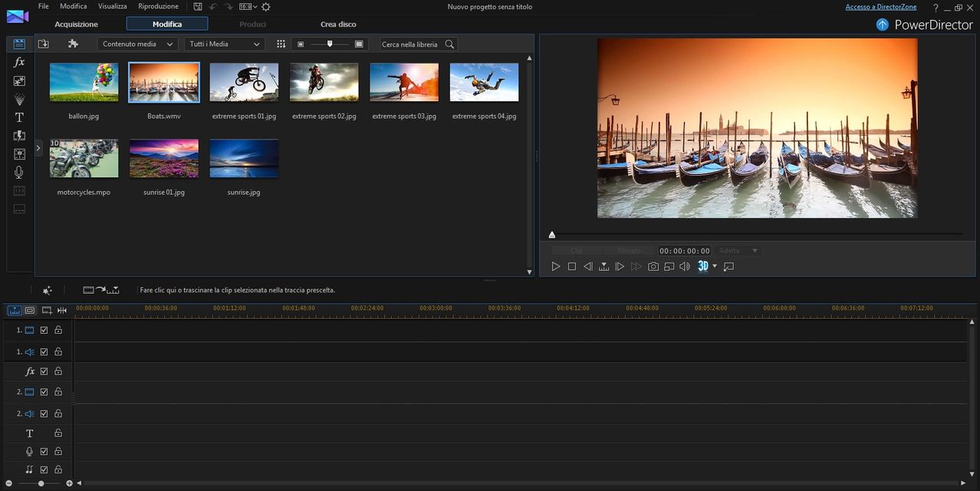
Task: Click the save project floppy icon
Action: tap(198, 6)
